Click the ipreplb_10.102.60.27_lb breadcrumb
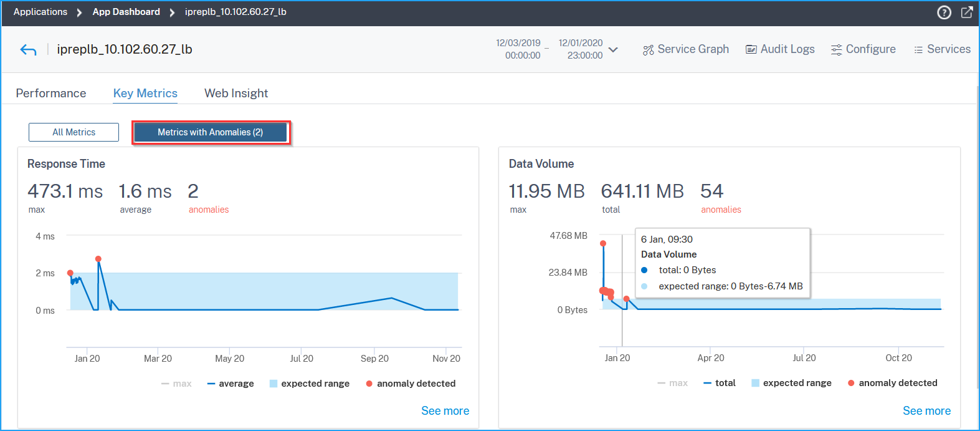This screenshot has height=431, width=980. point(235,12)
